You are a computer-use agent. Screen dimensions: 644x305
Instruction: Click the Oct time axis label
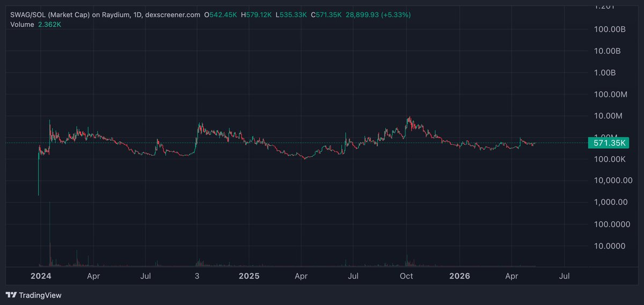click(407, 277)
